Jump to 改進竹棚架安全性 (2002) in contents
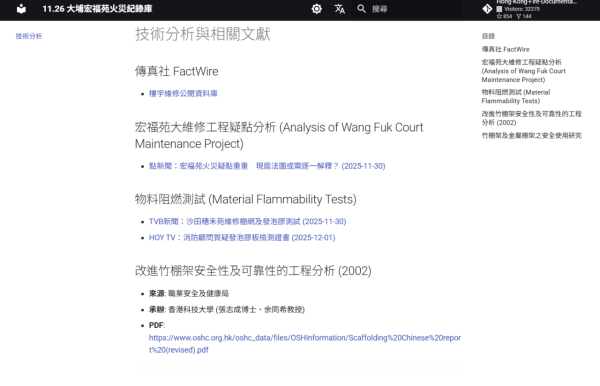Screen dimensions: 600x386 coord(532,118)
